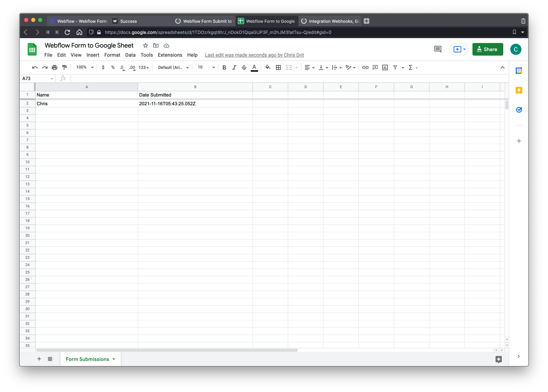Open the Functions sigma menu

[412, 68]
